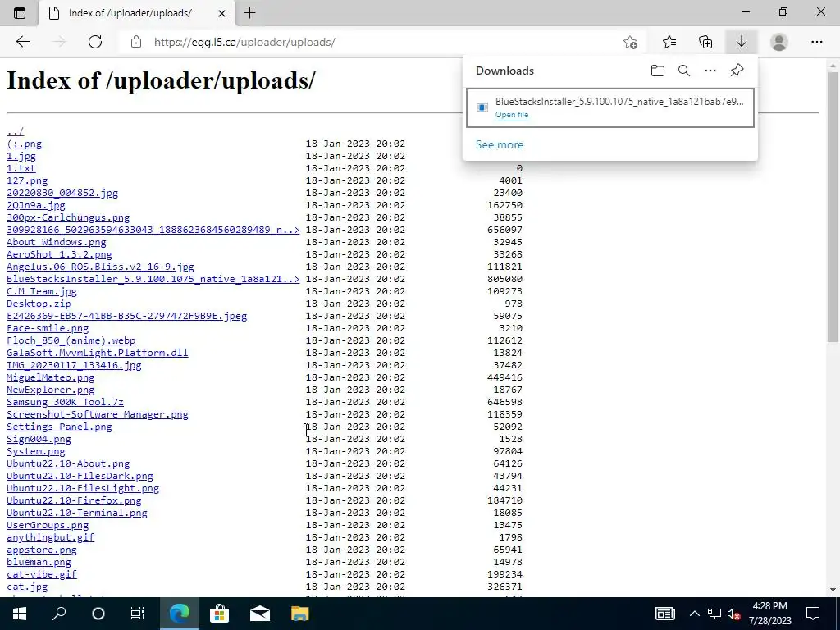Click the browser Back arrow

(x=22, y=42)
